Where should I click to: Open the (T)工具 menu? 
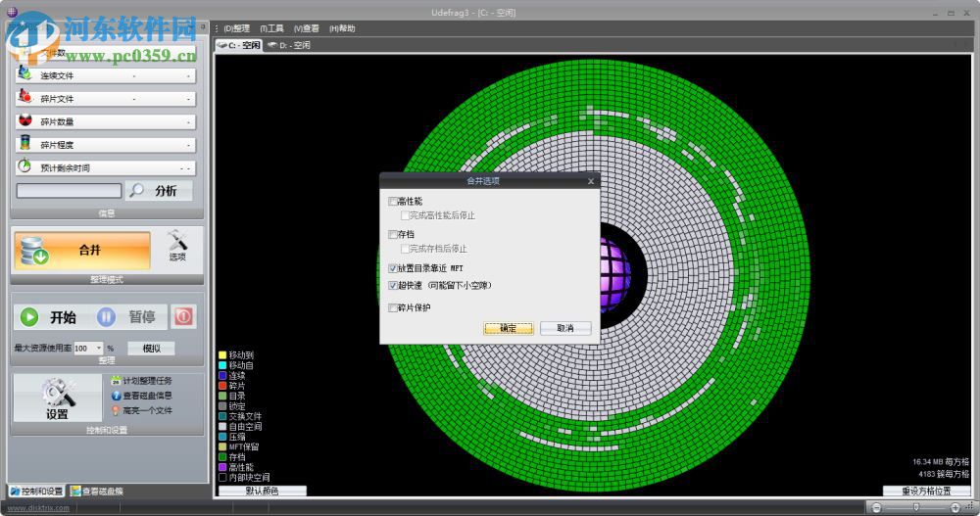[x=271, y=28]
